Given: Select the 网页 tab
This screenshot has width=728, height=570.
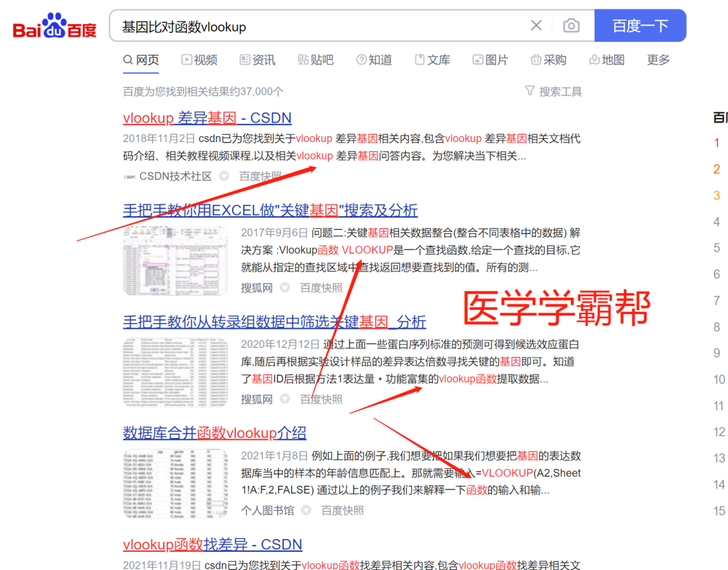Looking at the screenshot, I should click(x=141, y=60).
